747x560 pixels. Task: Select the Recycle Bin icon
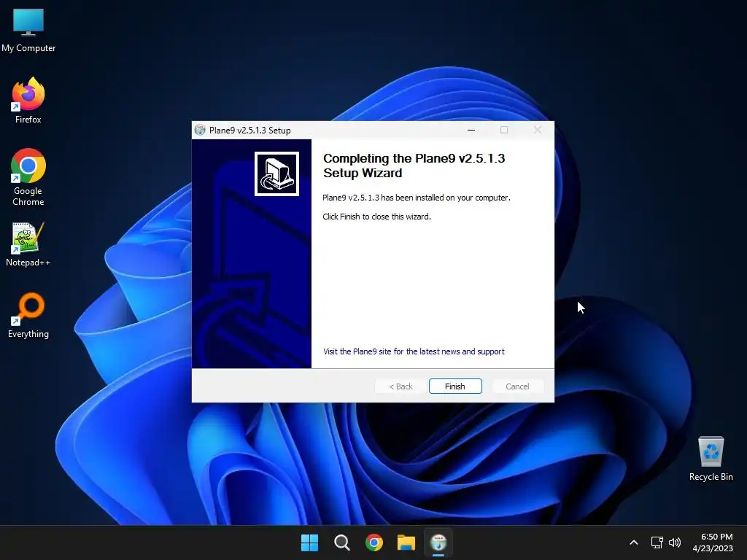[x=711, y=459]
